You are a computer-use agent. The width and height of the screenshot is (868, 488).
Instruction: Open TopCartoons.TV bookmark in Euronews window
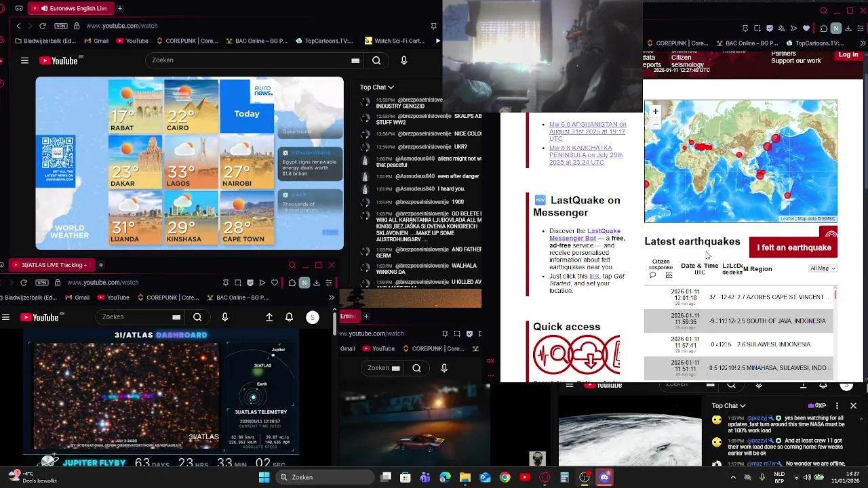coord(324,41)
